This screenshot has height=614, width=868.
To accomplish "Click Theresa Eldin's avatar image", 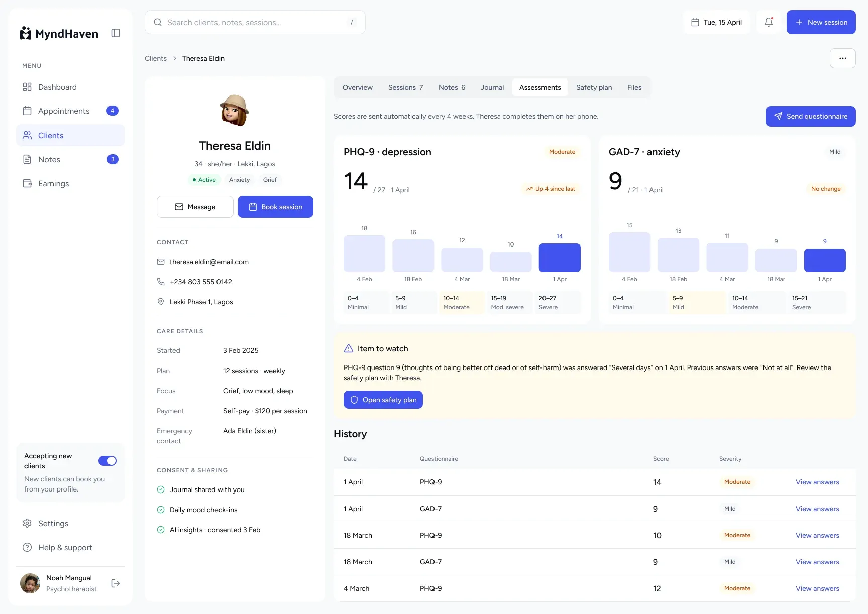I will [235, 110].
